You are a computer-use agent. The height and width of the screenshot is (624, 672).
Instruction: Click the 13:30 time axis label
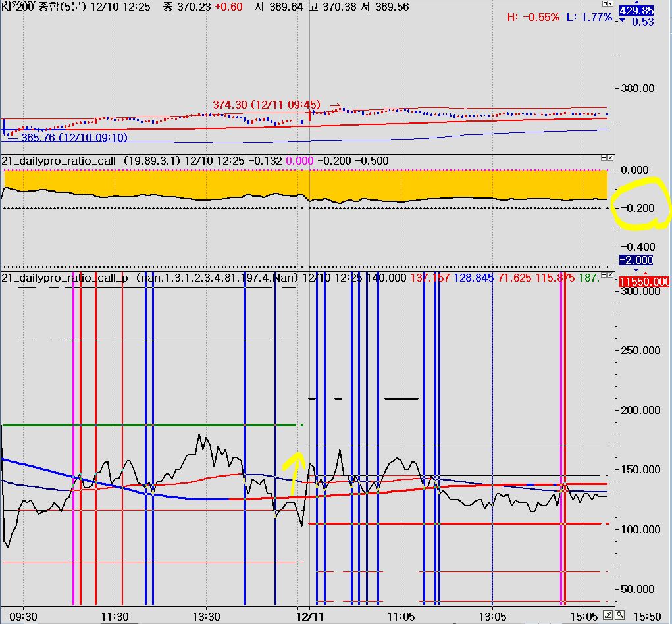(x=207, y=617)
